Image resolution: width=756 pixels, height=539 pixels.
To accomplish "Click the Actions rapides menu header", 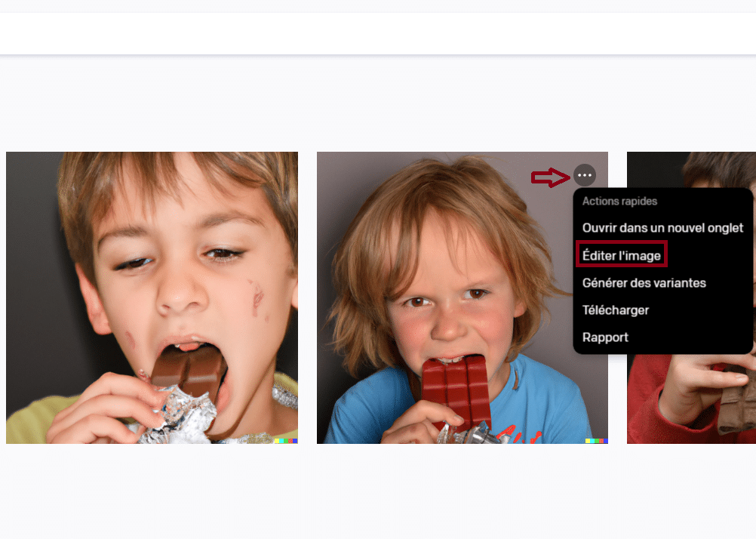I will pos(619,202).
